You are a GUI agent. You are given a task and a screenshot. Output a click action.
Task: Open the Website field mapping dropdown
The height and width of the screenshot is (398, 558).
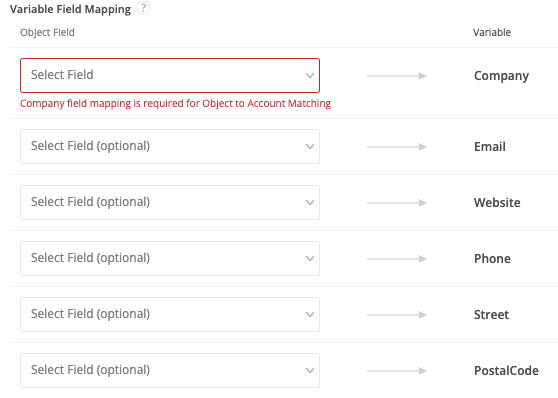click(x=170, y=202)
